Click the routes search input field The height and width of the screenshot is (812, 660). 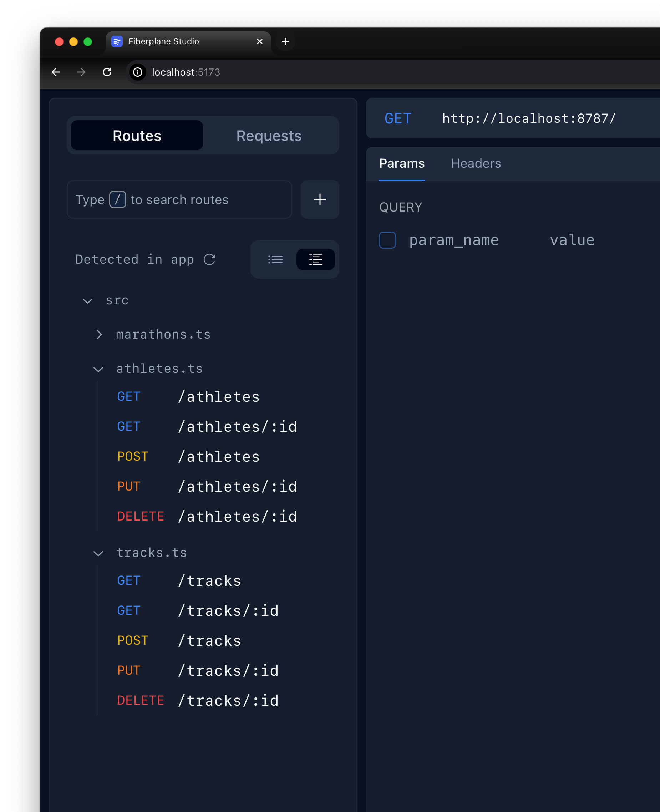179,199
